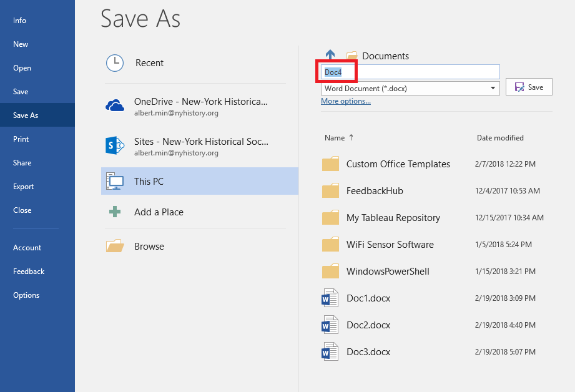The height and width of the screenshot is (392, 575).
Task: Click the SharePoint Sites icon
Action: [115, 145]
